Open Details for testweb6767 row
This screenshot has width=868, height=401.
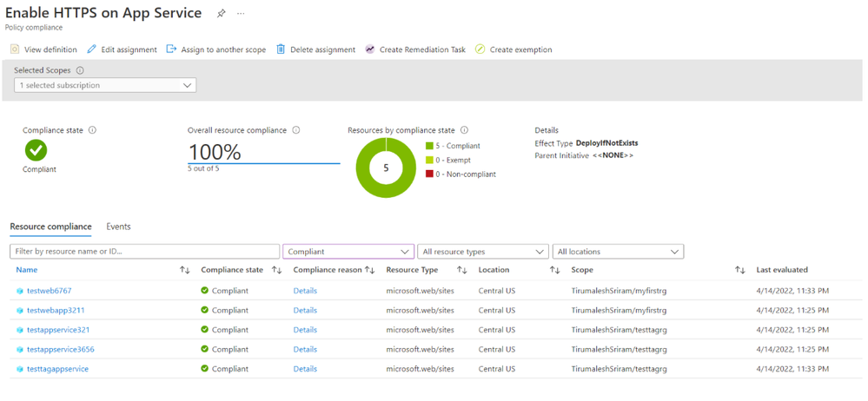point(305,291)
